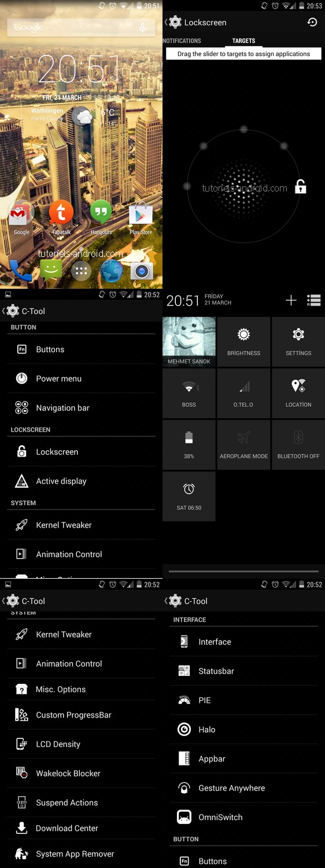The height and width of the screenshot is (868, 325).
Task: Open Download Center
Action: click(x=81, y=828)
